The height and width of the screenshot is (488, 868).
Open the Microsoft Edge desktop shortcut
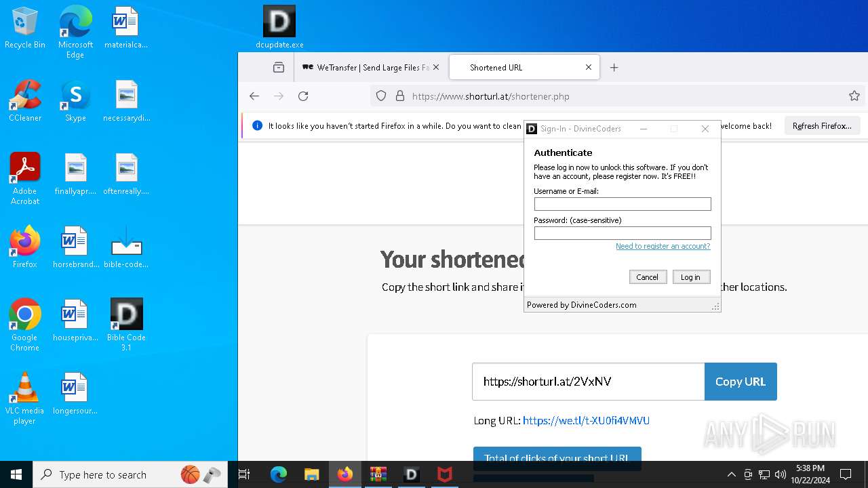point(75,31)
